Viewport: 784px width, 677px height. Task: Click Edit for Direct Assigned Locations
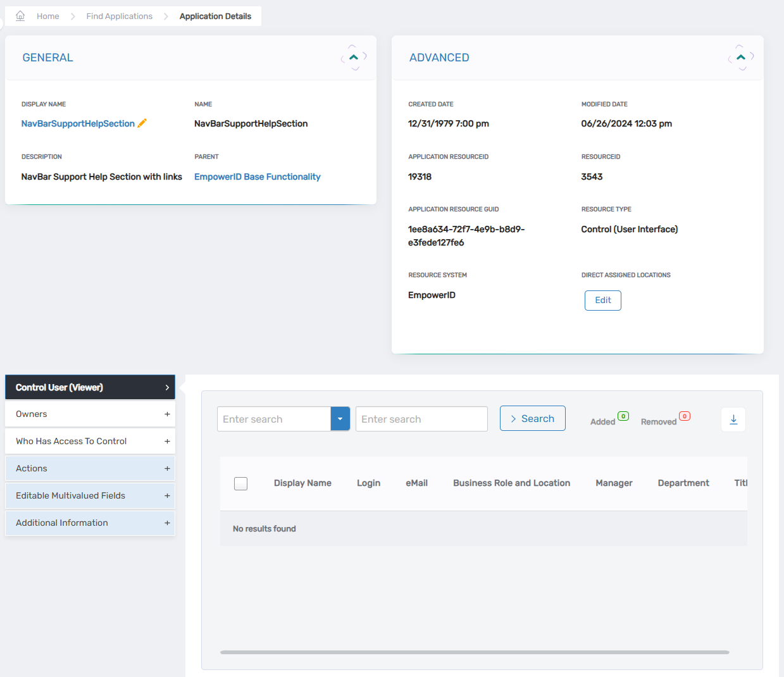pyautogui.click(x=602, y=301)
